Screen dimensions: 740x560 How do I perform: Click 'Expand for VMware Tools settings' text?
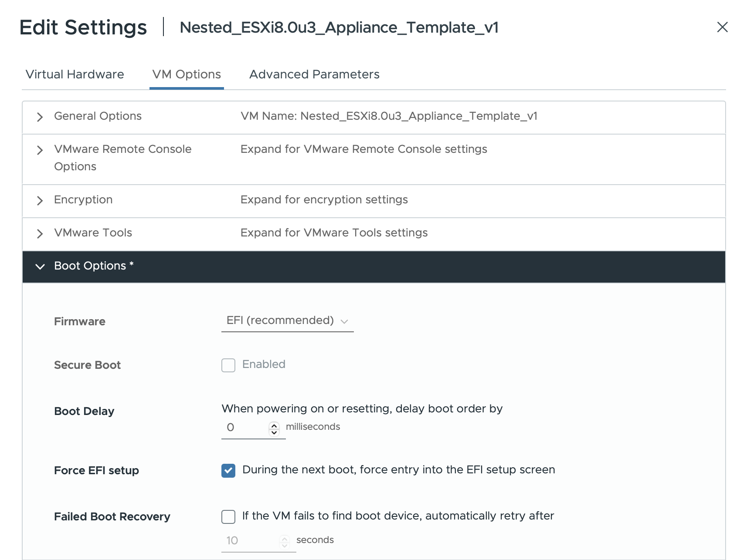click(334, 233)
